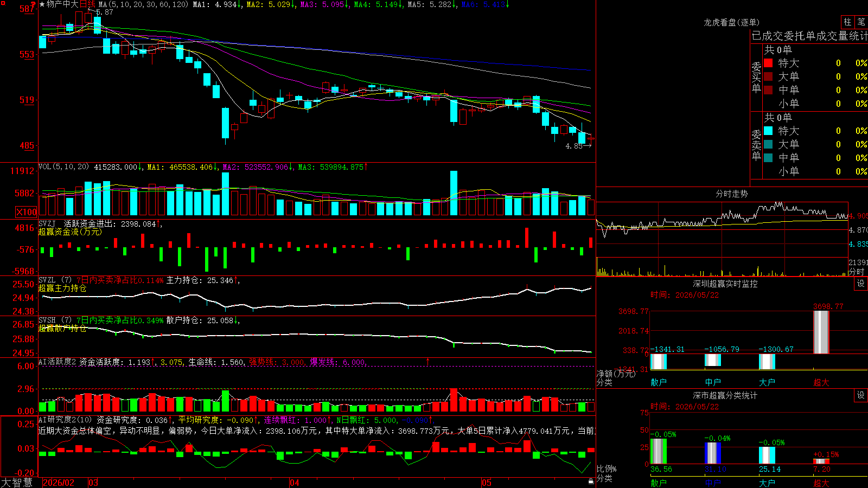This screenshot has width=868, height=488.
Task: Click the SVSH indicator name
Action: pyautogui.click(x=47, y=320)
